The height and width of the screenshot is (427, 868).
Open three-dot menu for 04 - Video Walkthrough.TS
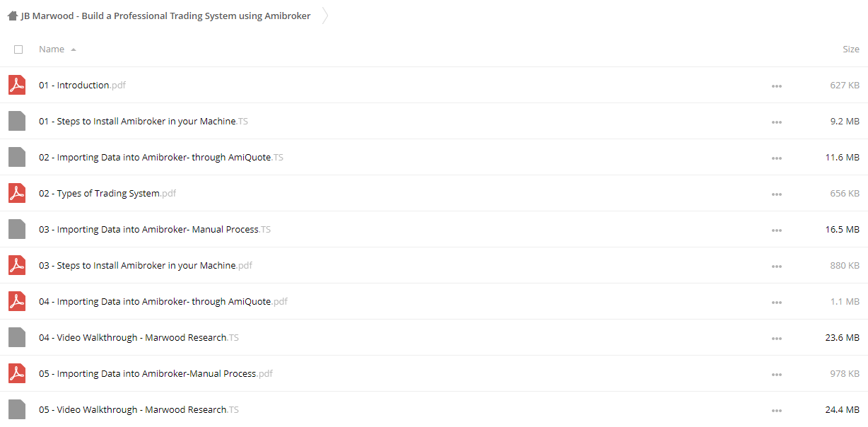[x=777, y=339]
